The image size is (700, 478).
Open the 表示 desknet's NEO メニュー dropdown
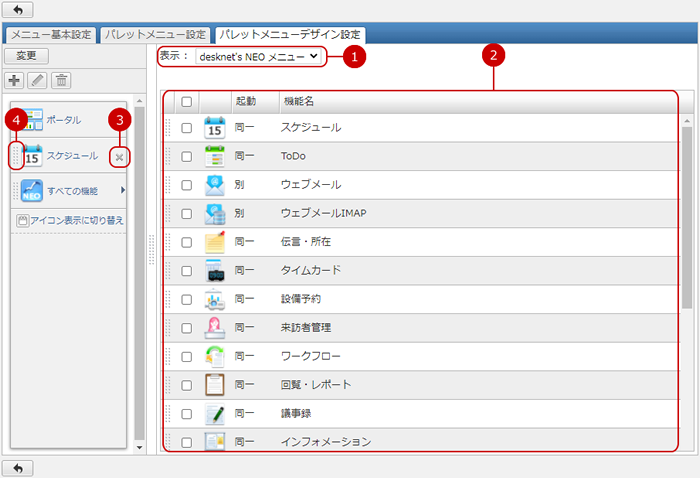[x=258, y=57]
